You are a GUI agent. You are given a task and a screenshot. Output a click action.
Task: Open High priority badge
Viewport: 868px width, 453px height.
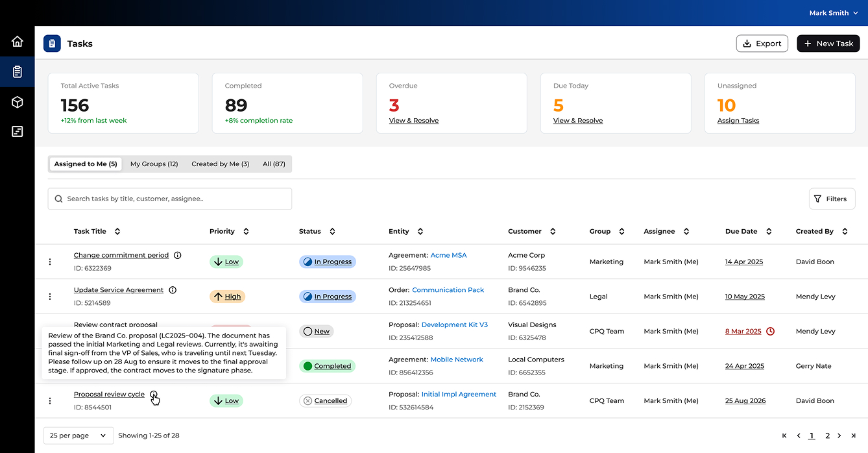[x=227, y=297]
